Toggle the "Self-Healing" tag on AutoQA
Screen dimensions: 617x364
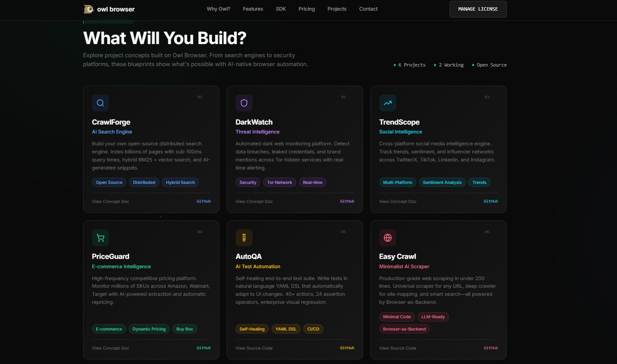(x=252, y=328)
